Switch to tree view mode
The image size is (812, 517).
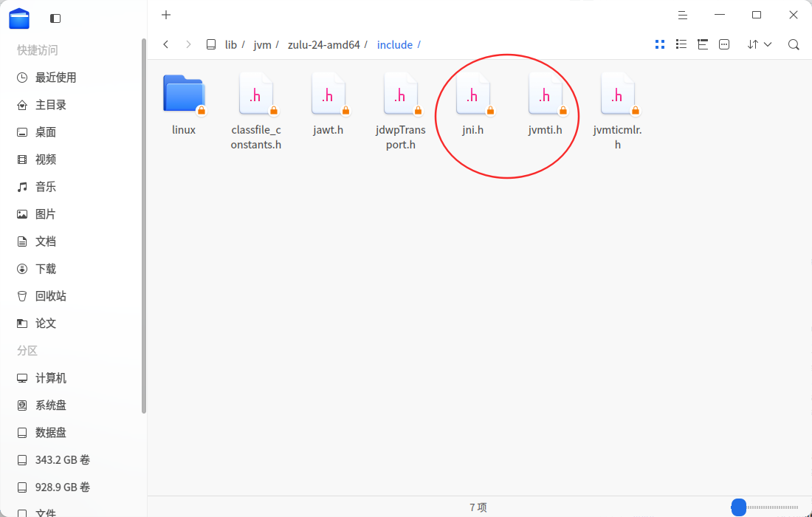(703, 44)
